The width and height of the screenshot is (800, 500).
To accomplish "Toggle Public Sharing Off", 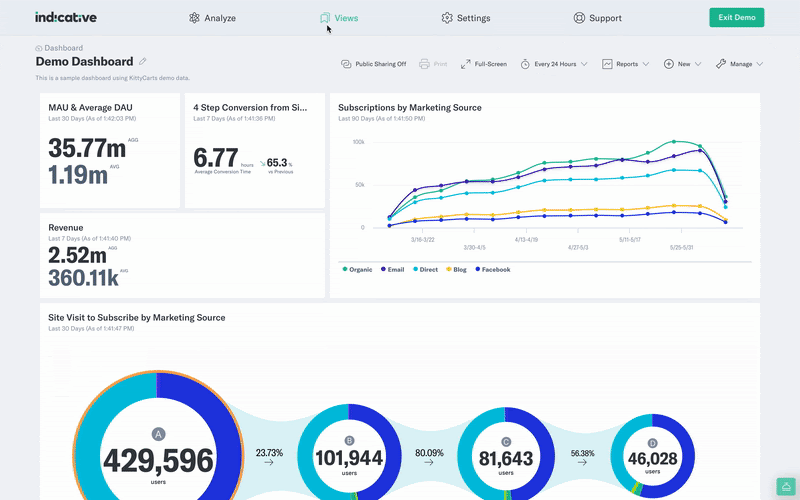I will [x=373, y=64].
